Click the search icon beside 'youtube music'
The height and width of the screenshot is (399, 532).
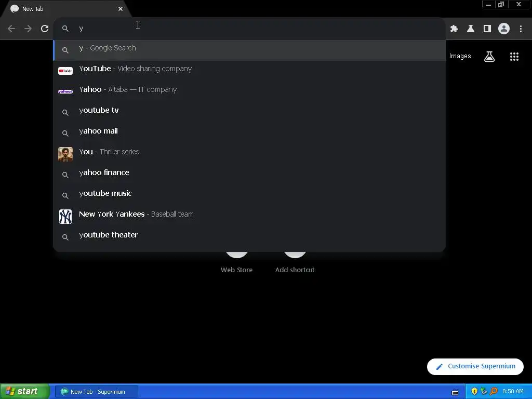(x=65, y=196)
